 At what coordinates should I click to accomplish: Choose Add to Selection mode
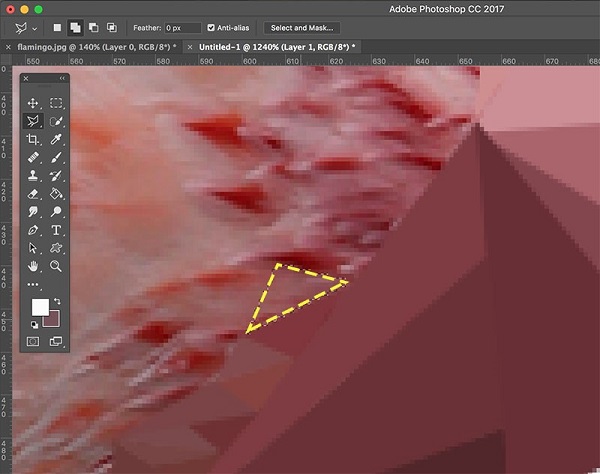[75, 28]
